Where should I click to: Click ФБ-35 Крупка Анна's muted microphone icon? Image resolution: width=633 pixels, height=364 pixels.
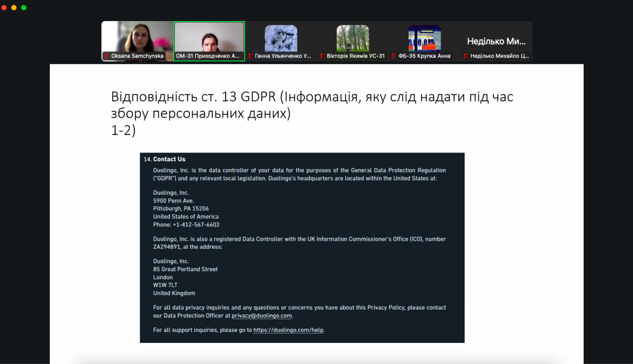tap(393, 56)
